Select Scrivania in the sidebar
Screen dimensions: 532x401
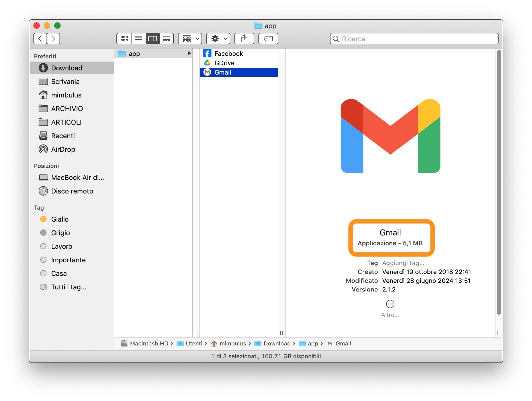[65, 82]
